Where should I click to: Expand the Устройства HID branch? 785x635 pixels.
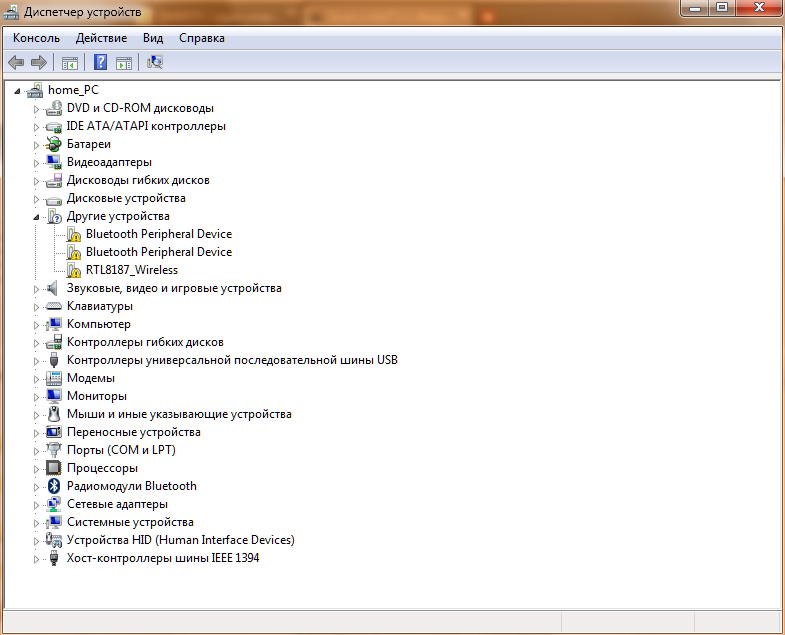pos(36,541)
